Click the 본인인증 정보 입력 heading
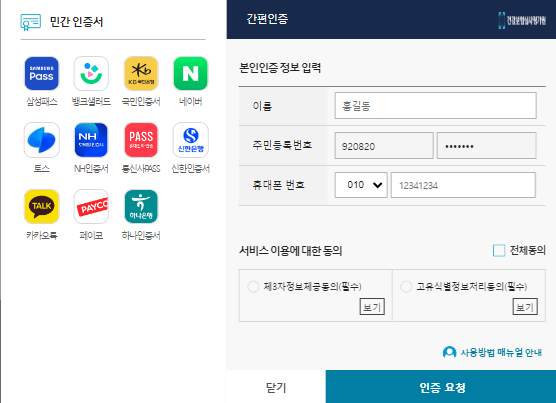This screenshot has height=403, width=556. tap(280, 67)
